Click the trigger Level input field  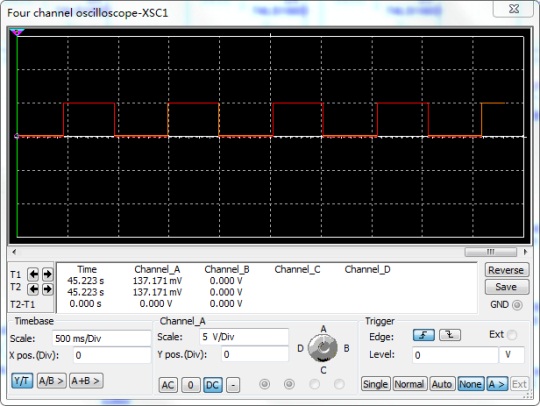click(455, 355)
